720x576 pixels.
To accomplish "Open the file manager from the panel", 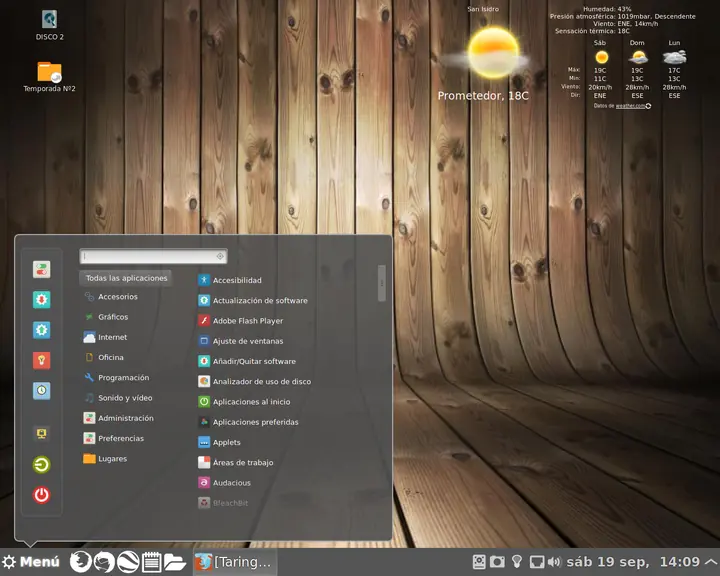I will 175,561.
